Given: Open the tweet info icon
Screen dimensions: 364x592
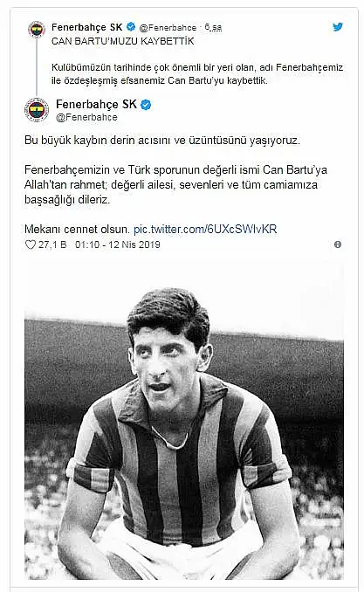Looking at the screenshot, I should tap(338, 244).
